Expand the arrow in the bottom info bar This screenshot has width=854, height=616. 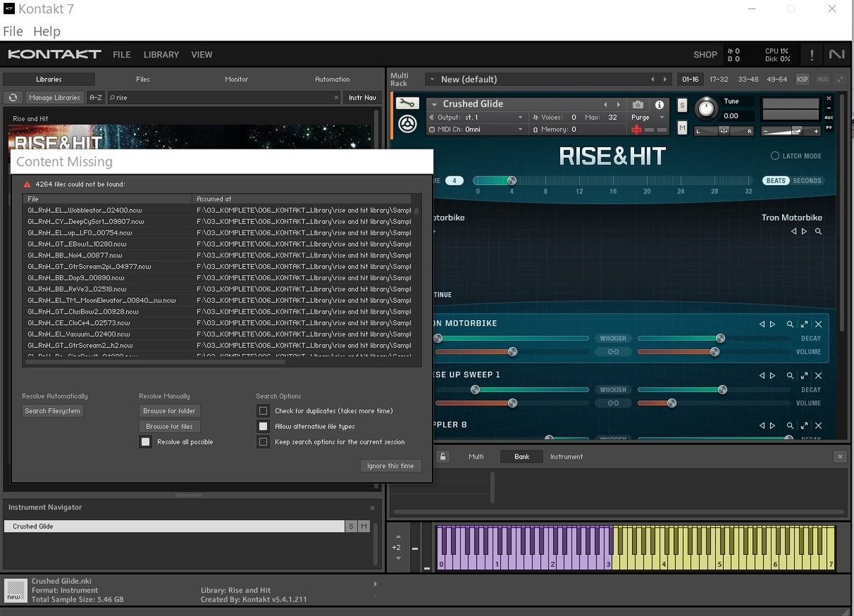pyautogui.click(x=375, y=584)
